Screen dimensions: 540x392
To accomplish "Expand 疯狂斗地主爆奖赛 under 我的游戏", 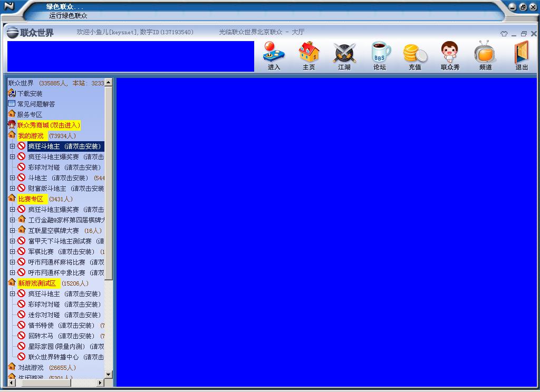I will coord(13,156).
